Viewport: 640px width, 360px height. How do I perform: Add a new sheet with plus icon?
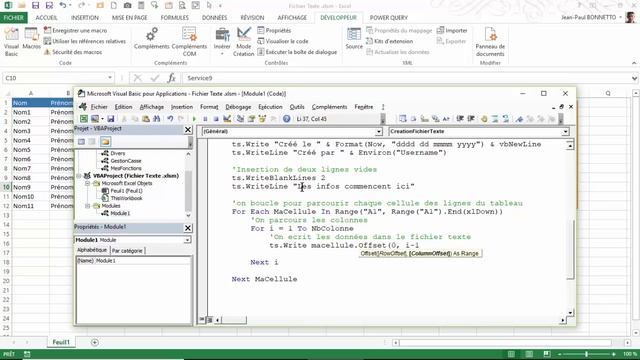(x=95, y=342)
